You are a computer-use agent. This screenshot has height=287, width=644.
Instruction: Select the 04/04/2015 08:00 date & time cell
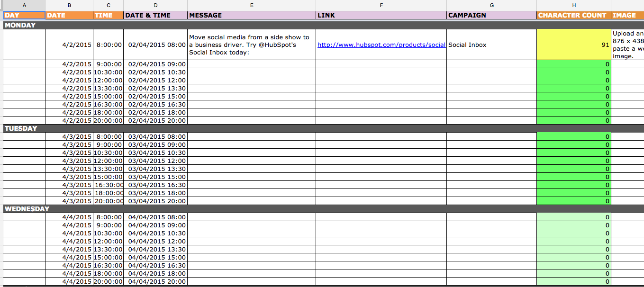pyautogui.click(x=155, y=217)
